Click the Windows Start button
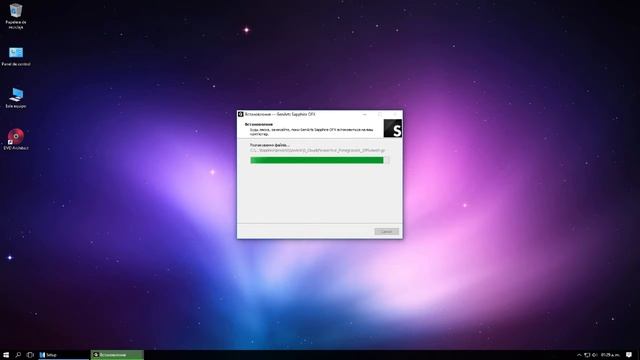The height and width of the screenshot is (360, 640). [6, 355]
